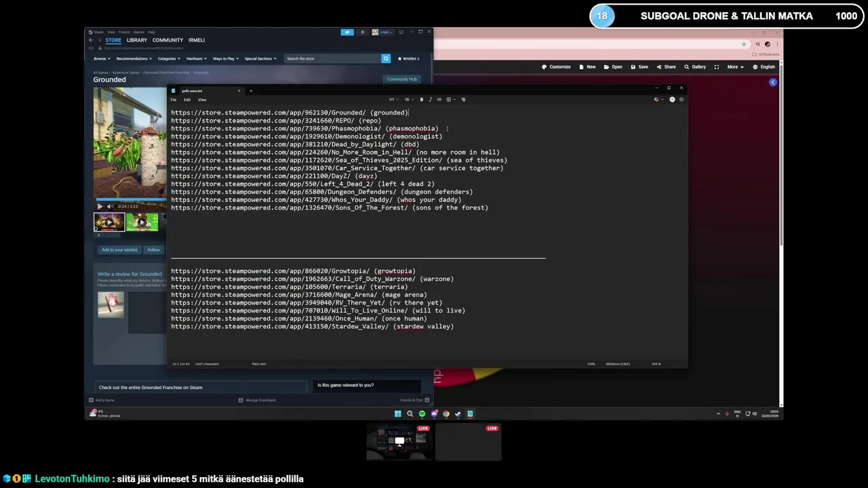Open Notepad H1 heading dropdown
Viewport: 868px width, 488px height.
point(393,100)
